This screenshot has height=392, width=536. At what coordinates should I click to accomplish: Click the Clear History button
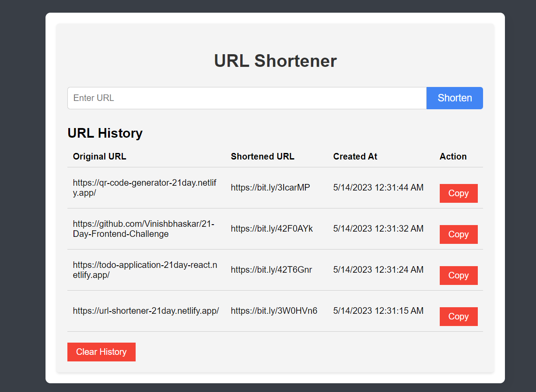[x=102, y=352]
